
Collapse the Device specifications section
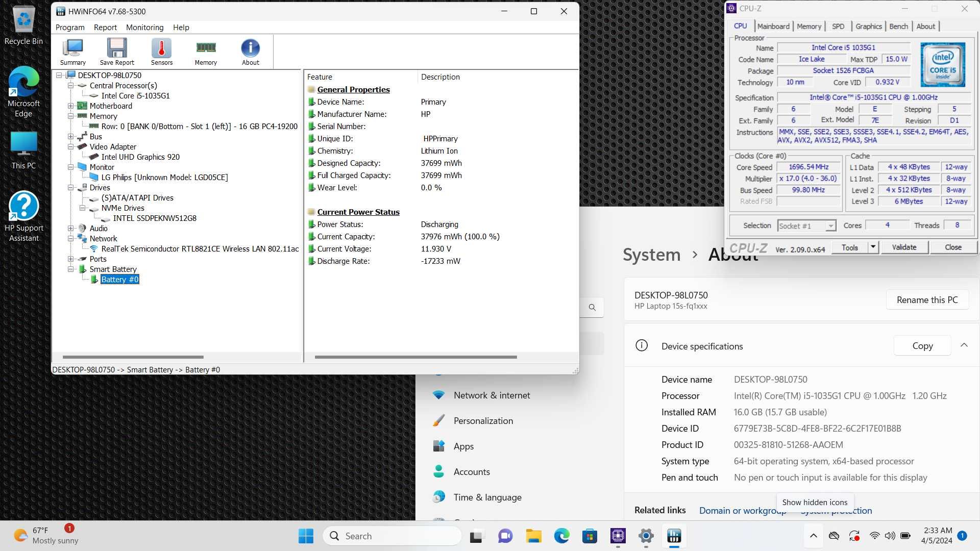pos(964,345)
